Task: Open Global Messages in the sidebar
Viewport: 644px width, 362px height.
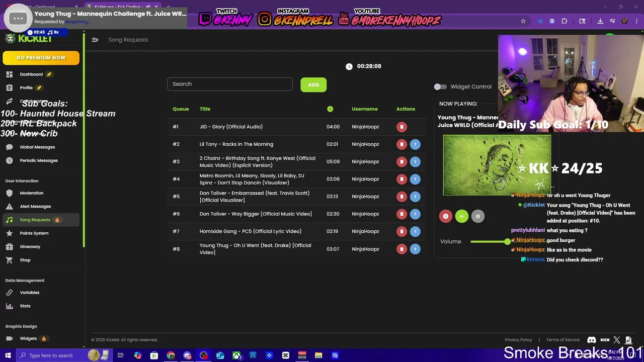Action: pos(41,147)
